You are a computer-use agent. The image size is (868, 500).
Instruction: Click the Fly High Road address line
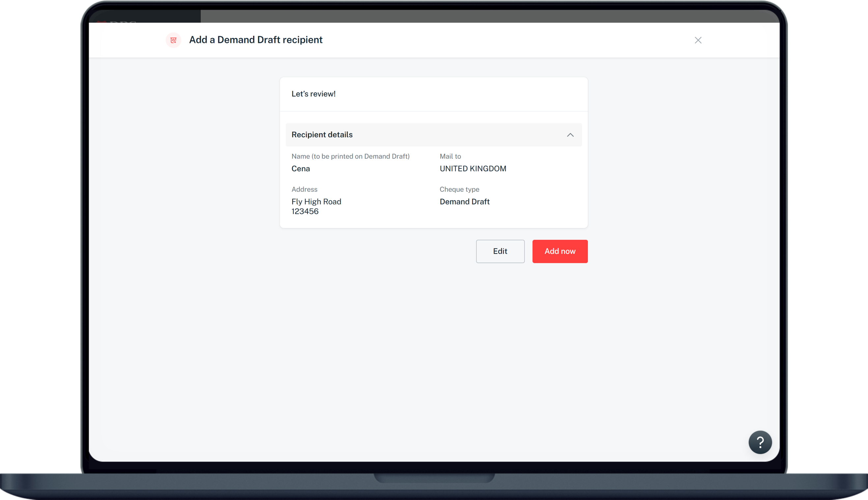(x=316, y=202)
